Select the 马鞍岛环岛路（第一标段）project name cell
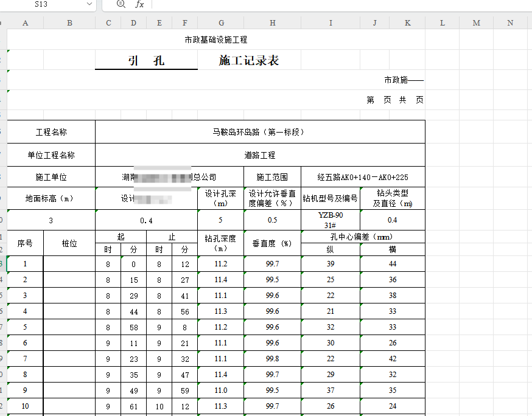The width and height of the screenshot is (532, 416). [260, 132]
